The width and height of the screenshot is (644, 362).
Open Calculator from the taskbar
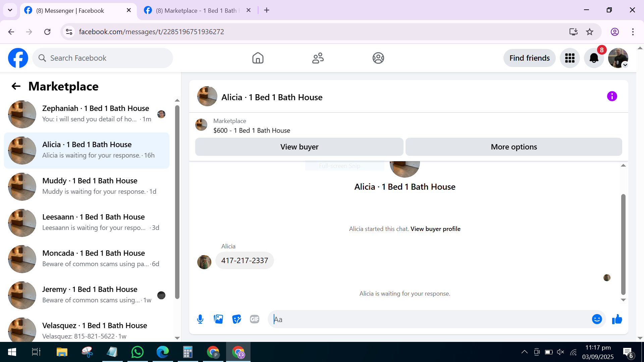click(x=188, y=352)
